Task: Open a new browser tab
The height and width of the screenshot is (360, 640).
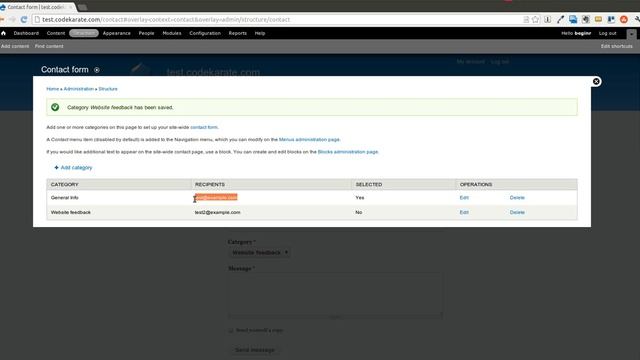Action: (82, 7)
